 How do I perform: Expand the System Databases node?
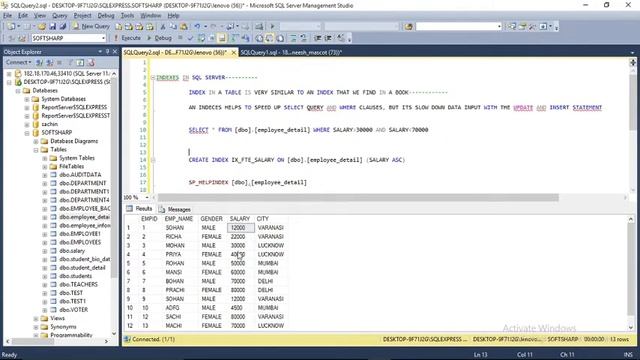tap(27, 99)
